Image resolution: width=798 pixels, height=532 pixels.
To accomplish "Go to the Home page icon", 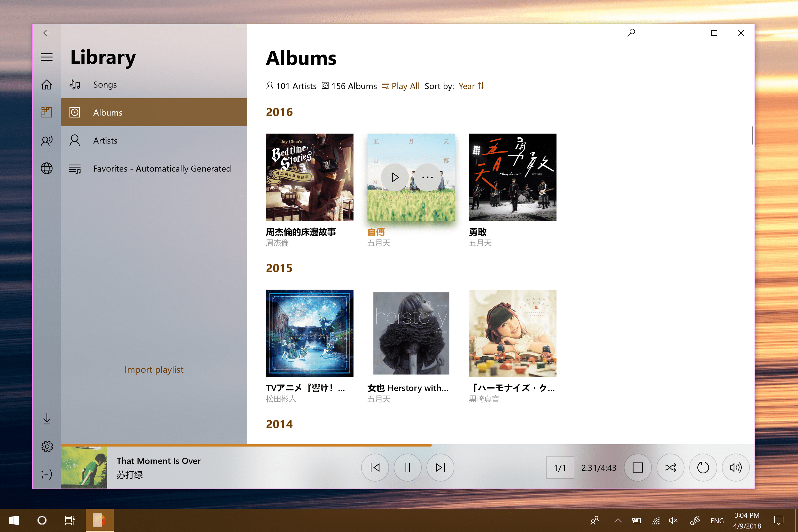I will (x=46, y=85).
